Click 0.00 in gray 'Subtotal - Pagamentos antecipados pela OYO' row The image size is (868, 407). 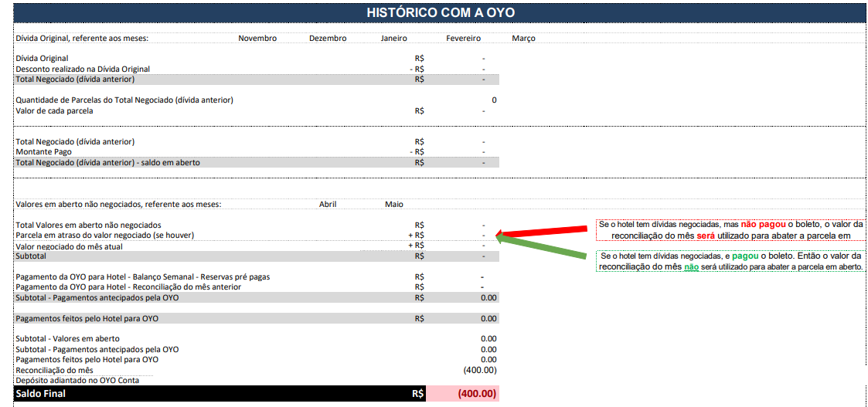(488, 298)
